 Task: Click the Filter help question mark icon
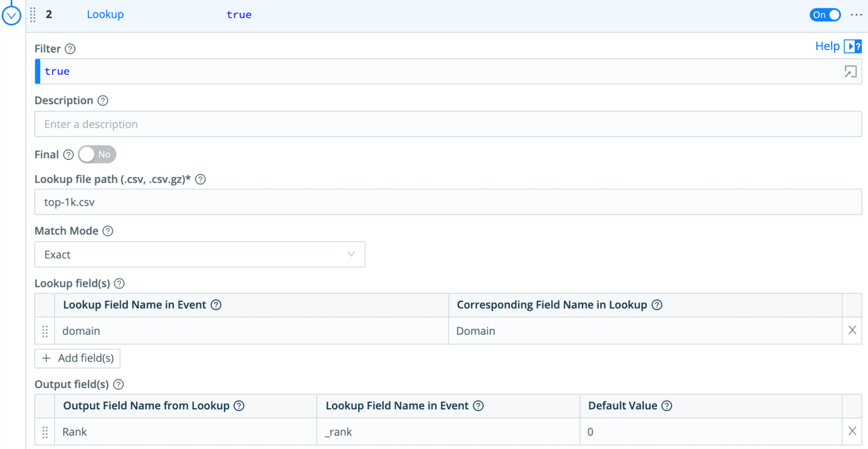70,49
